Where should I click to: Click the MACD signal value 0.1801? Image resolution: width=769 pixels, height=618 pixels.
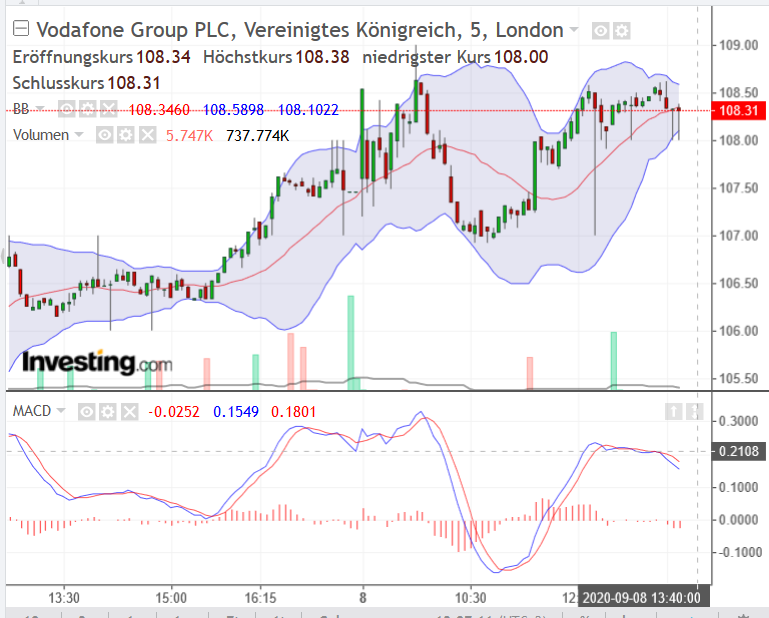[x=294, y=412]
